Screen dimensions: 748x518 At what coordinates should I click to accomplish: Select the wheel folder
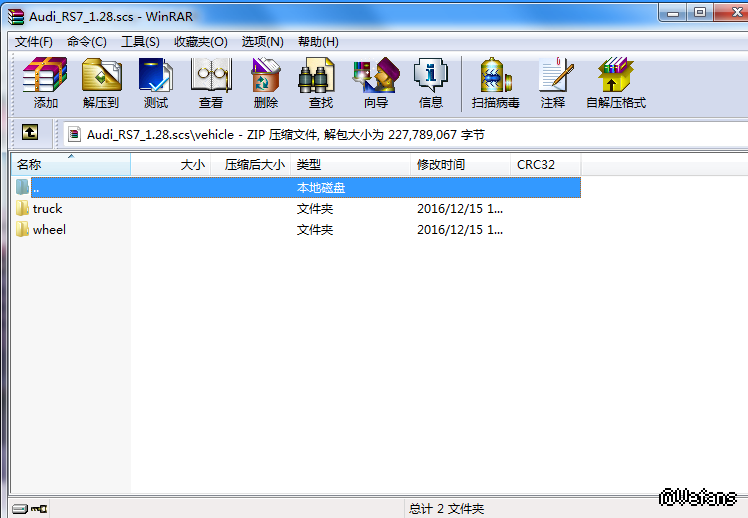[48, 230]
